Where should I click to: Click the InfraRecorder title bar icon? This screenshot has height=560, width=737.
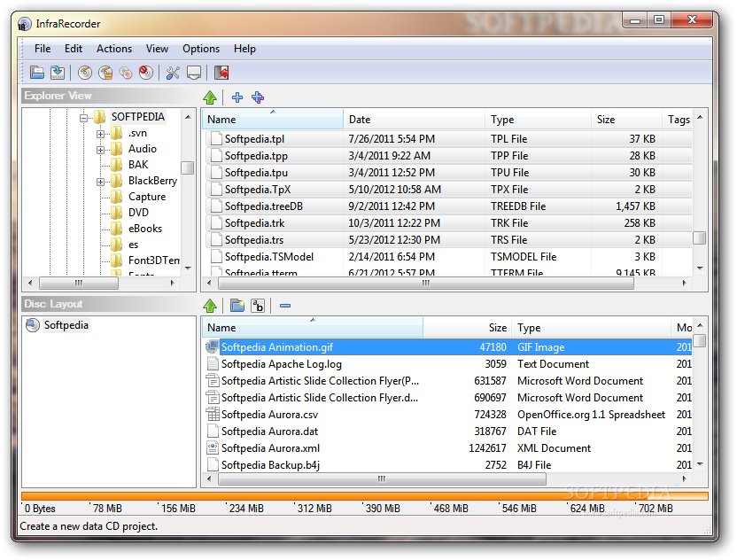[x=25, y=24]
